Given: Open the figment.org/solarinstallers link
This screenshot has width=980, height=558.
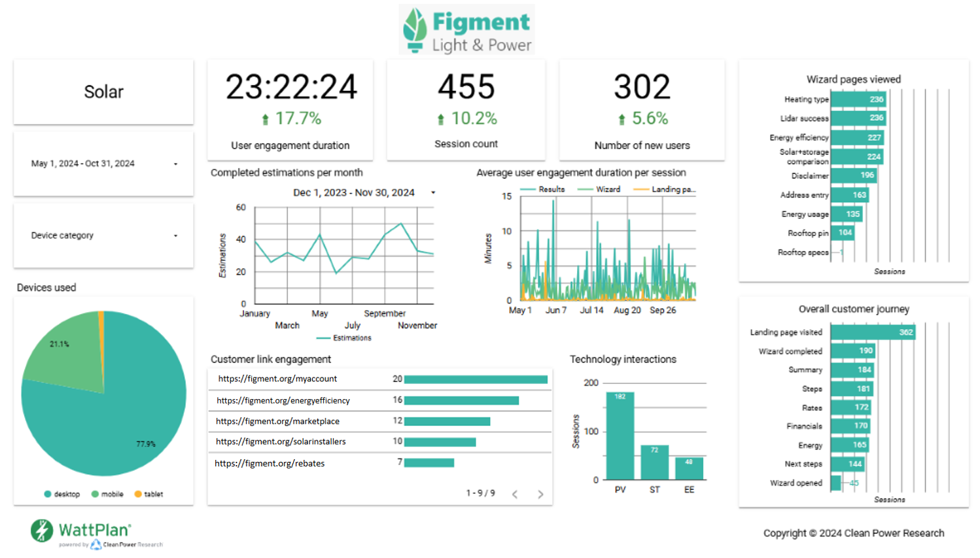Looking at the screenshot, I should tap(281, 442).
